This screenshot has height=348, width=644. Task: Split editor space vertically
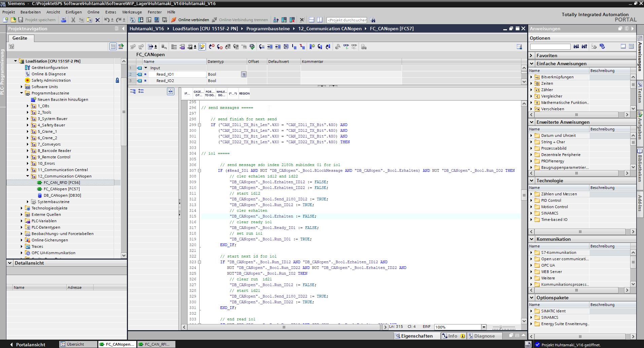[x=319, y=20]
